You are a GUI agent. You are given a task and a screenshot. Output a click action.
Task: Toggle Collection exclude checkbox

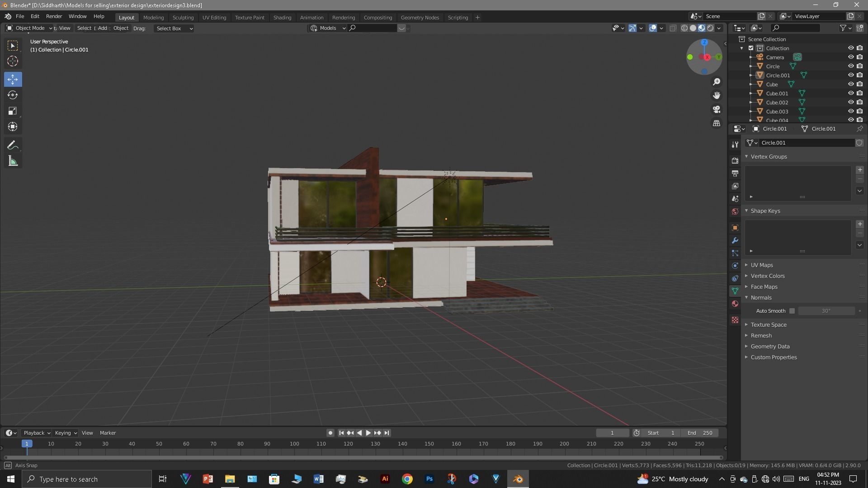pos(751,48)
